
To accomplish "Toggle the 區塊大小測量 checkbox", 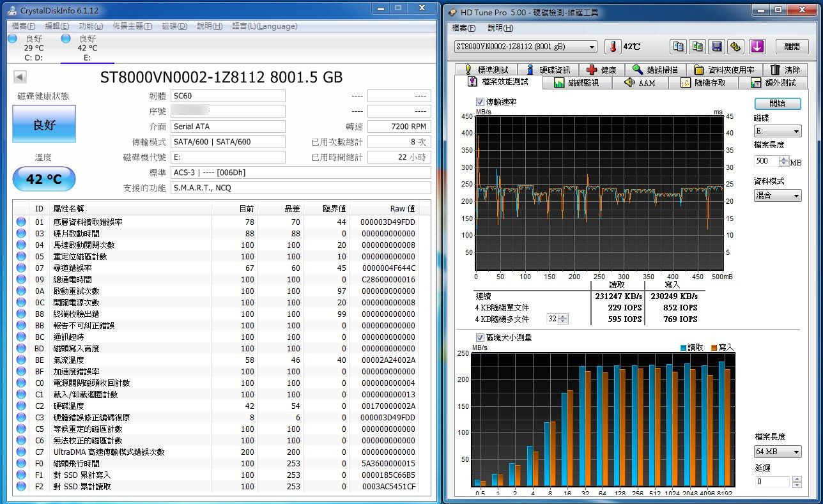I will tap(480, 337).
